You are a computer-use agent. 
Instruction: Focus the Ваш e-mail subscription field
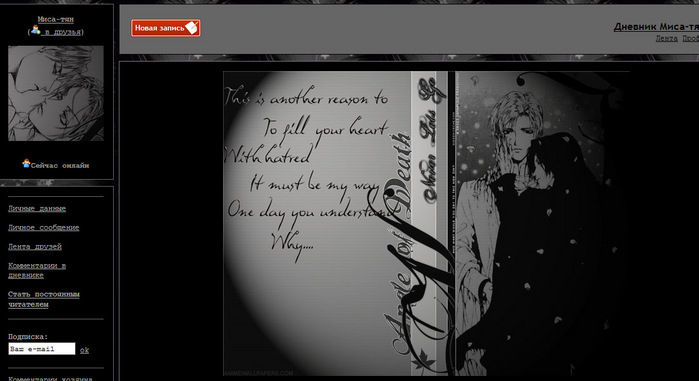pos(42,349)
